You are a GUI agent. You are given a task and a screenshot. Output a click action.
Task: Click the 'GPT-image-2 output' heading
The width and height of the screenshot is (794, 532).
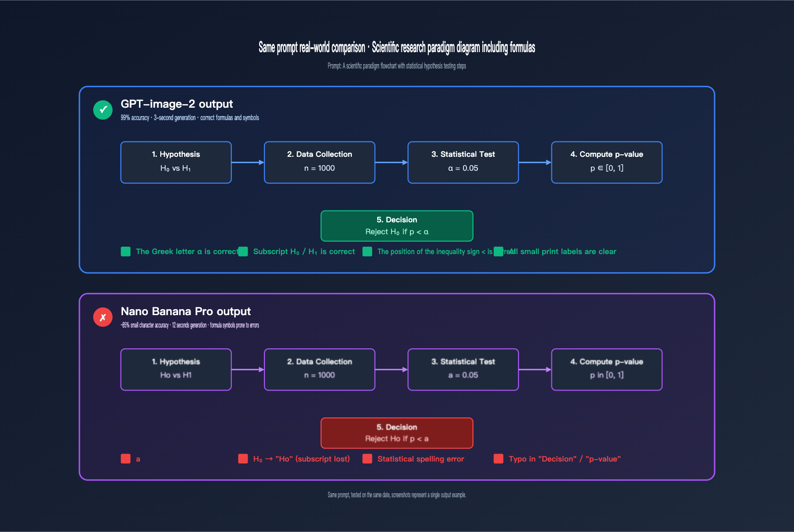pos(177,104)
